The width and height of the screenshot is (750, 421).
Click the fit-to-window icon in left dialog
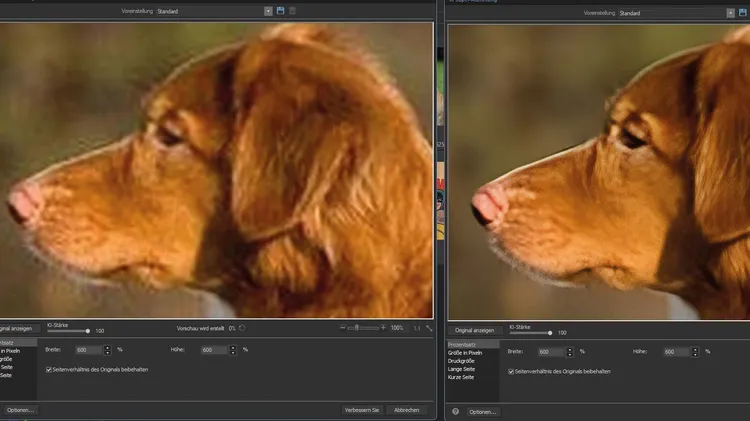(429, 328)
